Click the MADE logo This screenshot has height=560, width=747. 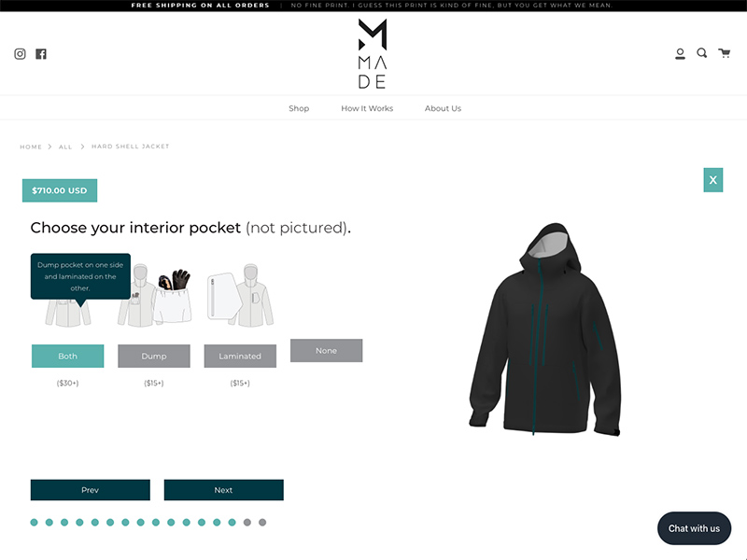[x=373, y=54]
